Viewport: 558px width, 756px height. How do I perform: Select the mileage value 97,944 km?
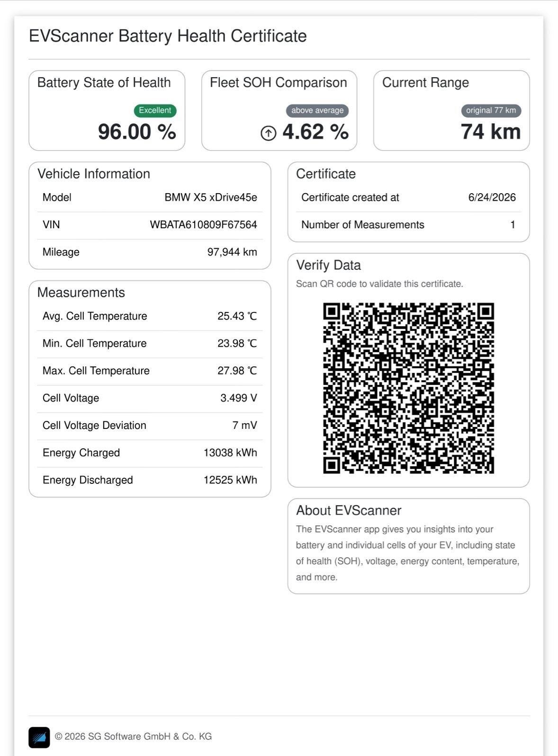click(x=232, y=252)
